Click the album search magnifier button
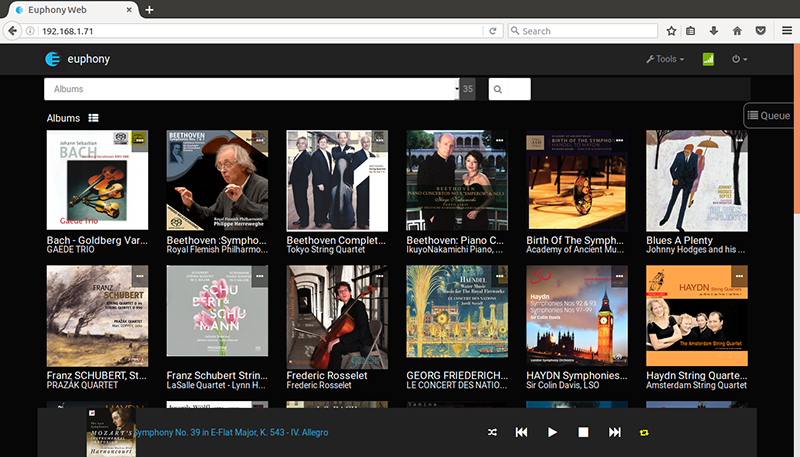The width and height of the screenshot is (800, 457). click(x=498, y=89)
